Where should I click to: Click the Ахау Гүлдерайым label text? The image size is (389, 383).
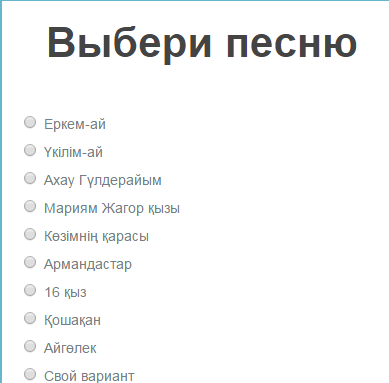[103, 181]
